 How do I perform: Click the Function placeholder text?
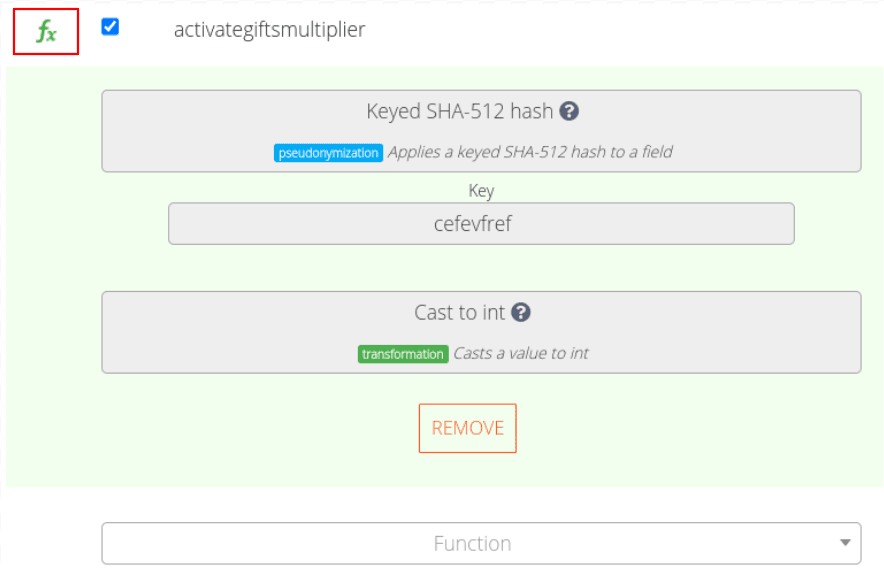point(472,543)
